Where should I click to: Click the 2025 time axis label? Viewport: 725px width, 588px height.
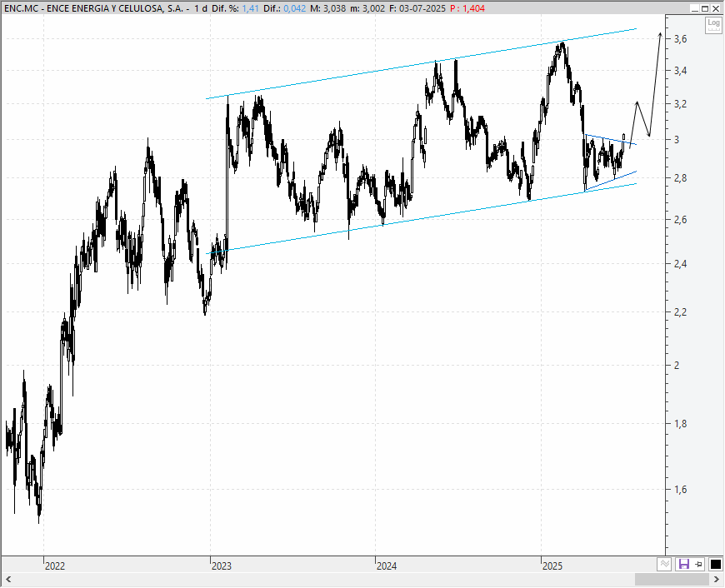(552, 566)
